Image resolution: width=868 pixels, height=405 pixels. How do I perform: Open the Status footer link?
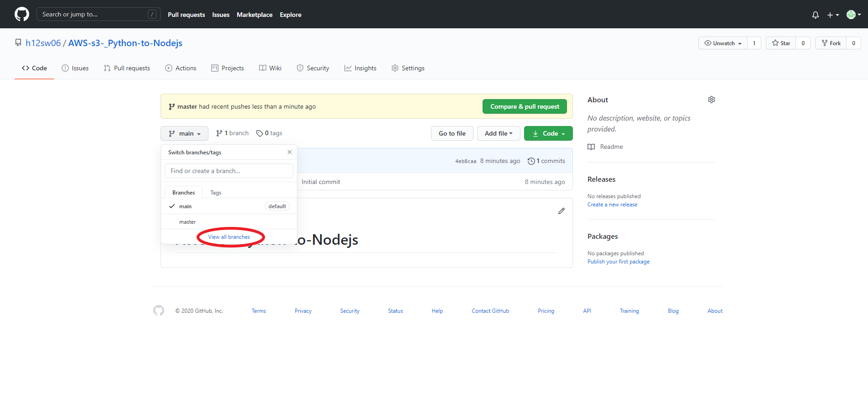395,311
